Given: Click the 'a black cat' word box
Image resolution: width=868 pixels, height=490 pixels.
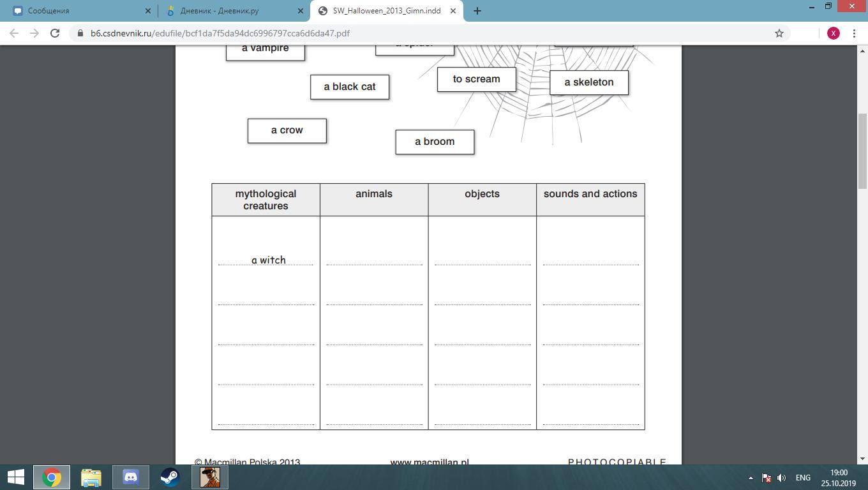Looking at the screenshot, I should coord(350,87).
